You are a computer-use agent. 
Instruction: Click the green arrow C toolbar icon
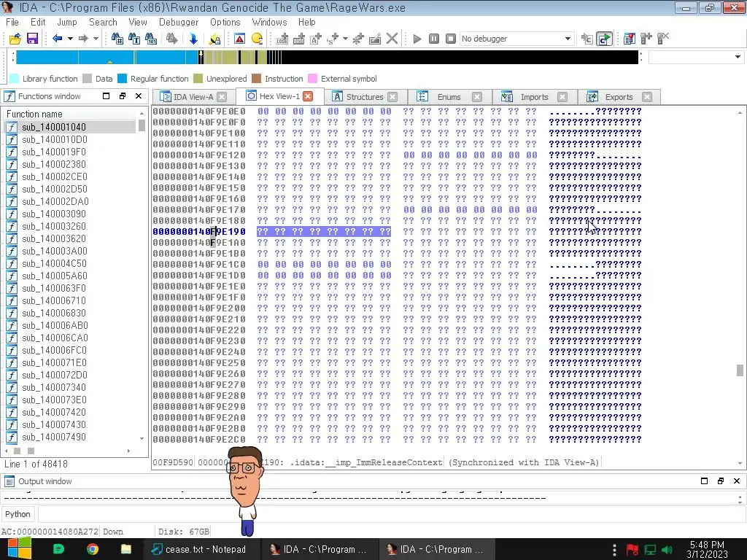click(604, 39)
